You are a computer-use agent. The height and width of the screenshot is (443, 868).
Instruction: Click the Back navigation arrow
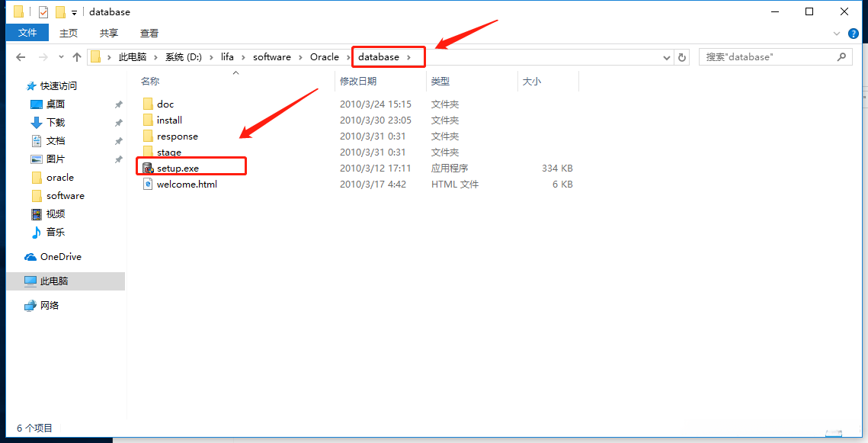[21, 57]
